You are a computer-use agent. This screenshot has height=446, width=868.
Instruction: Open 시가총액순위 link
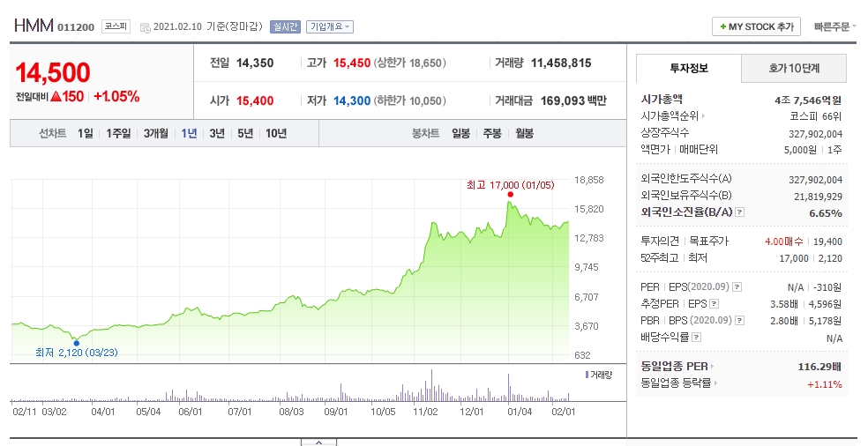tap(672, 116)
